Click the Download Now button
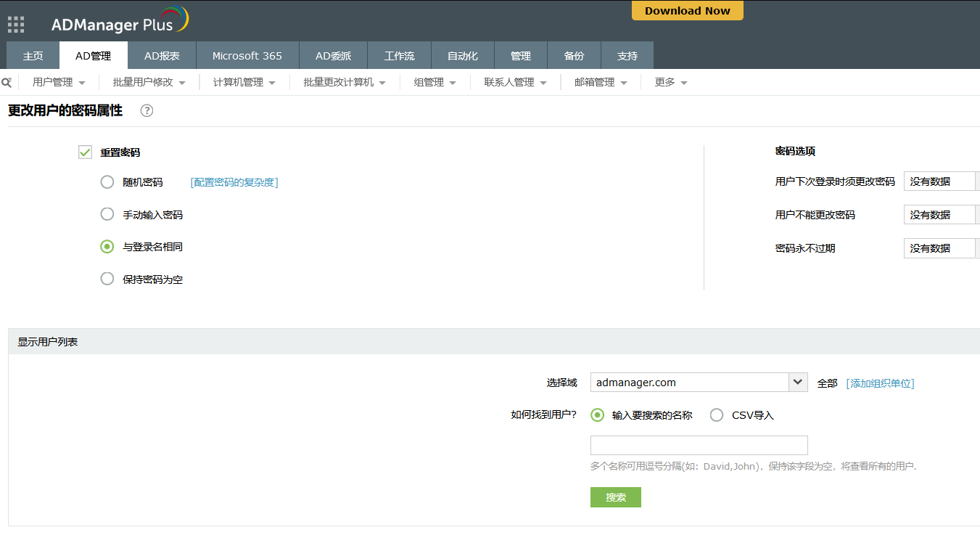The image size is (980, 535). [687, 11]
